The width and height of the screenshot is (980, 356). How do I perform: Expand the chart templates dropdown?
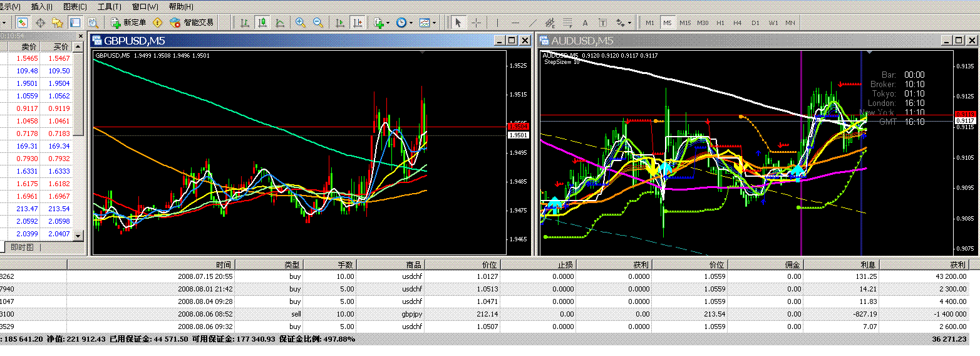pyautogui.click(x=435, y=23)
